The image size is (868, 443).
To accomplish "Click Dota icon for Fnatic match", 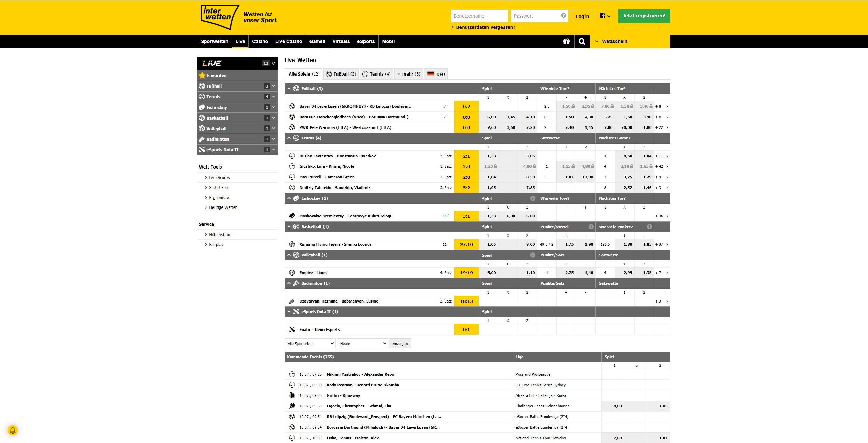I will coord(292,330).
